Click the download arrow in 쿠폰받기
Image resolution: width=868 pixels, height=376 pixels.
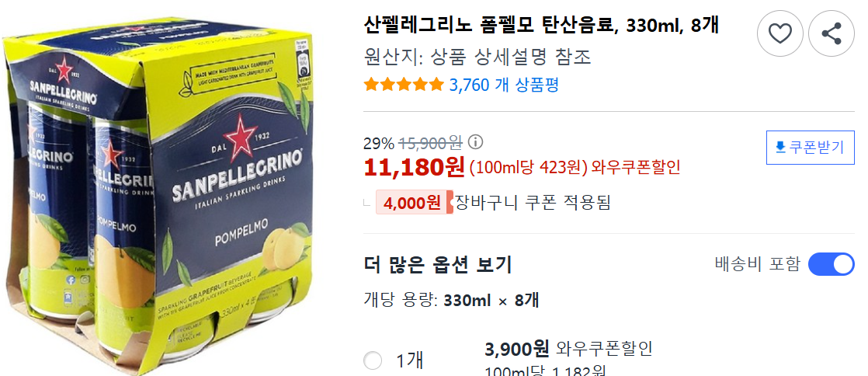click(780, 148)
